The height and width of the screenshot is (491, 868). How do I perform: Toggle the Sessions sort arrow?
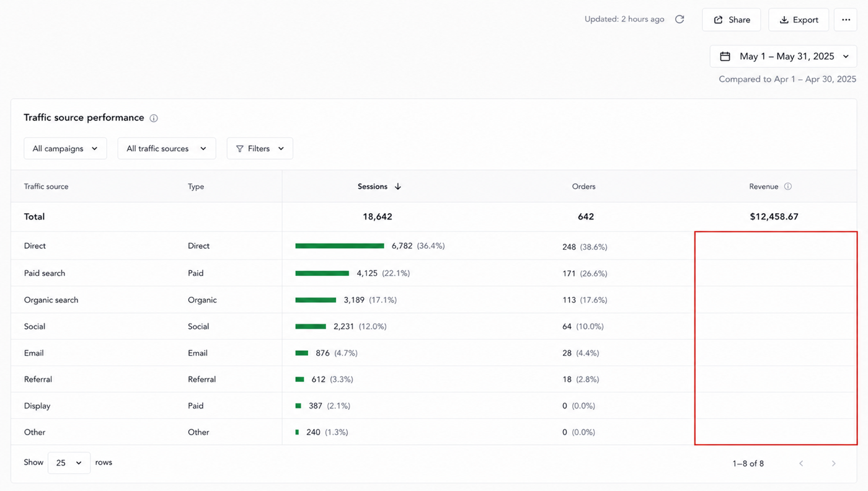coord(398,187)
